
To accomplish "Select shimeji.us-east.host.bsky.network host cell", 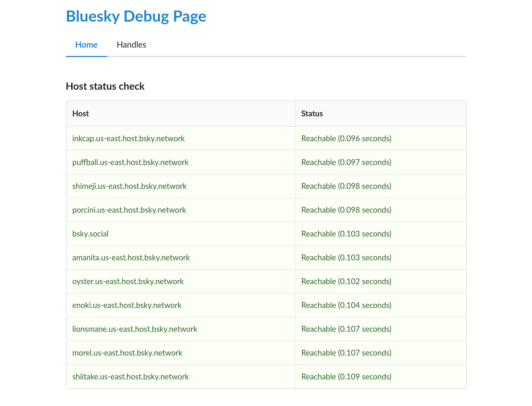I will click(181, 186).
